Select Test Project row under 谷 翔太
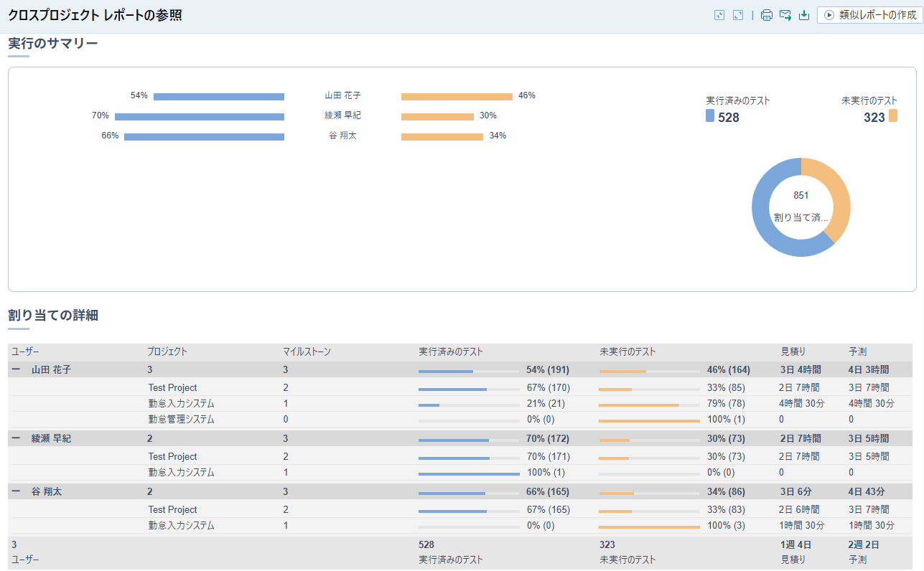The image size is (924, 571). [x=172, y=510]
